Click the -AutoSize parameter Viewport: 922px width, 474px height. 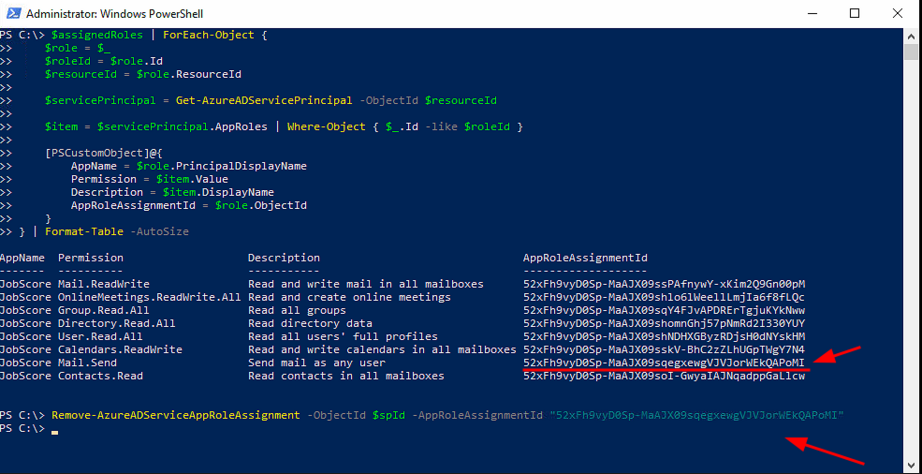pyautogui.click(x=159, y=232)
